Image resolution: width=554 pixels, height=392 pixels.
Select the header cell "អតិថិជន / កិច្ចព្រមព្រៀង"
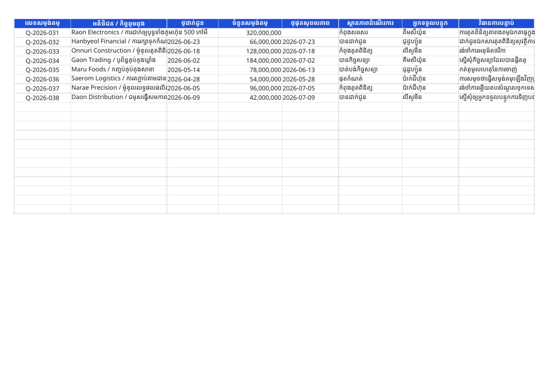[118, 23]
